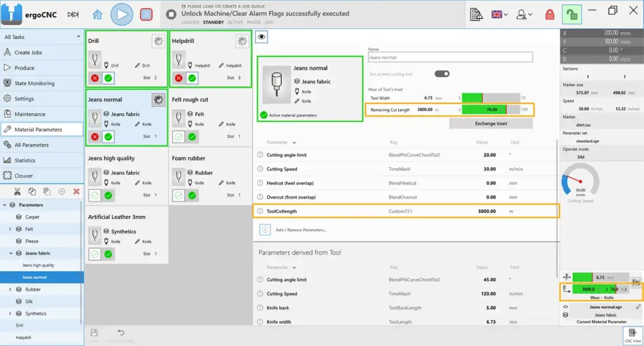Start the job with the play button
Image resolution: width=644 pixels, height=346 pixels.
121,14
